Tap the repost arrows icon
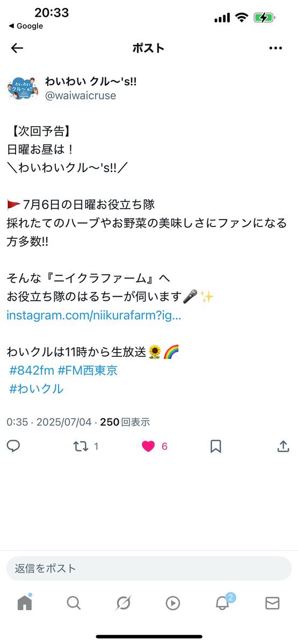298x644 pixels. point(81,446)
